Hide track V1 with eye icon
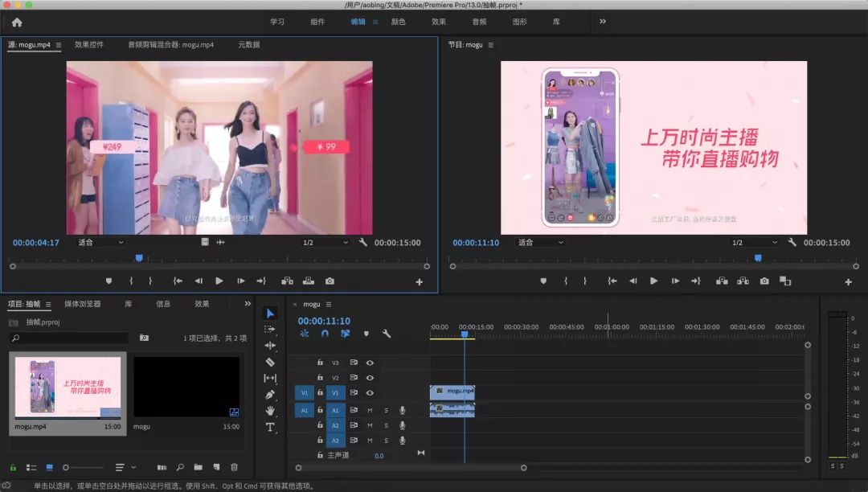The image size is (868, 492). pyautogui.click(x=370, y=392)
